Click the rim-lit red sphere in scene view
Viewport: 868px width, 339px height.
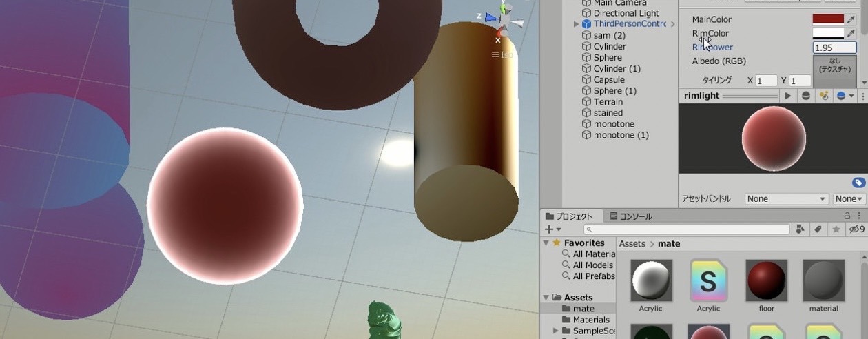click(x=225, y=205)
